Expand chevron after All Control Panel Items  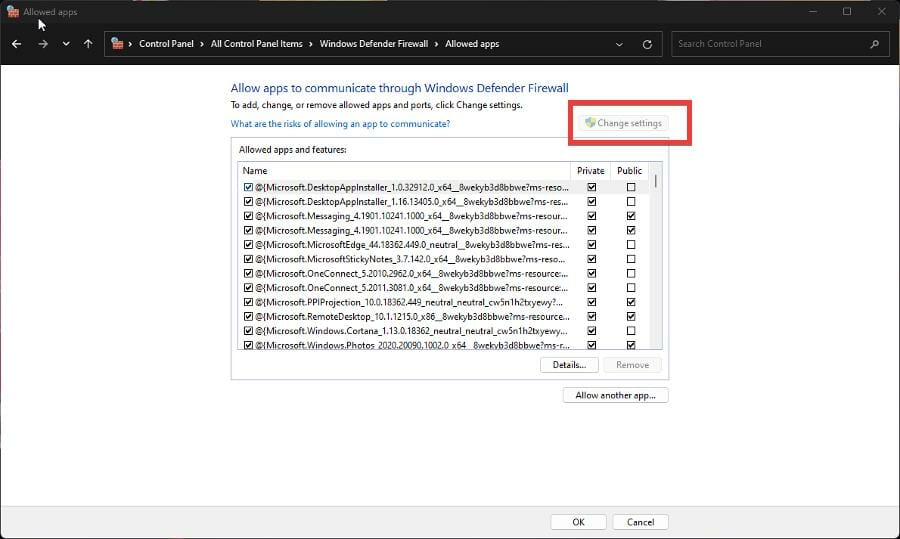coord(311,44)
